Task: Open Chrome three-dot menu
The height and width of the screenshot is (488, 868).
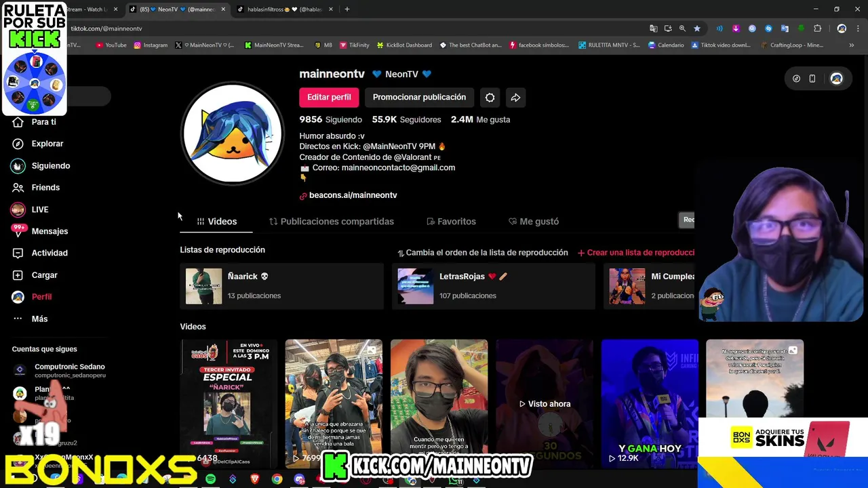Action: pyautogui.click(x=856, y=28)
